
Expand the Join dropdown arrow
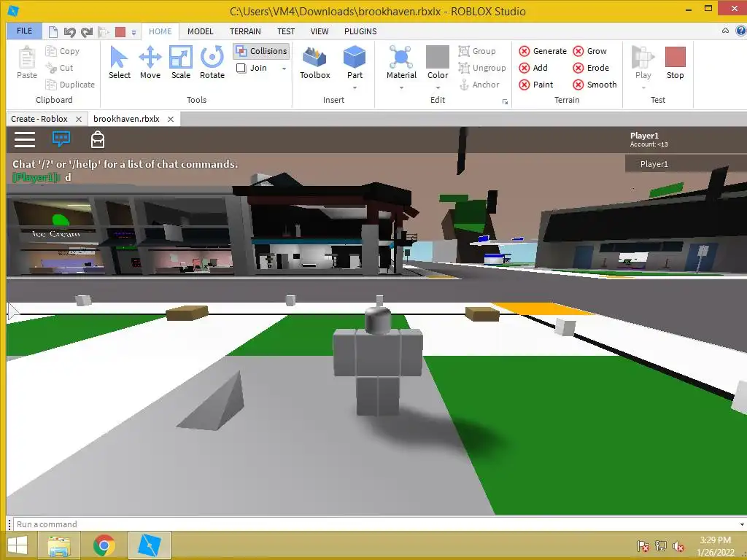click(284, 69)
